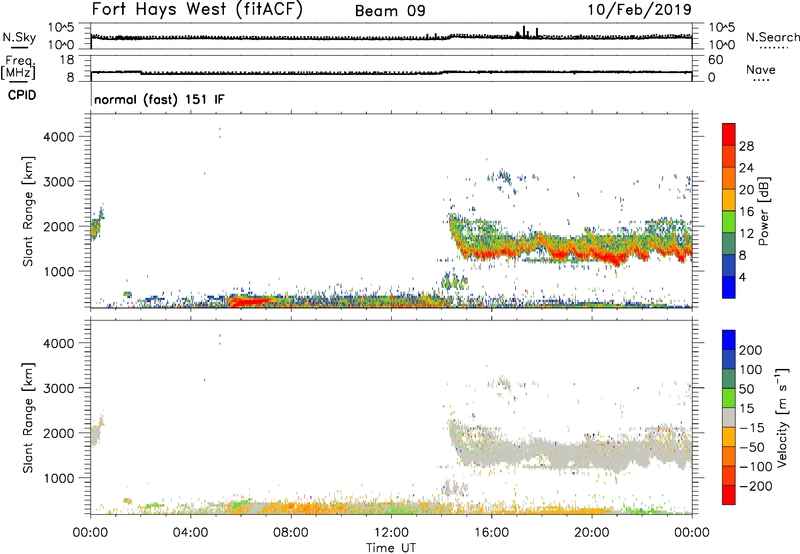This screenshot has width=800, height=554.
Task: Click the '20:00' time axis tick label
Action: [592, 533]
